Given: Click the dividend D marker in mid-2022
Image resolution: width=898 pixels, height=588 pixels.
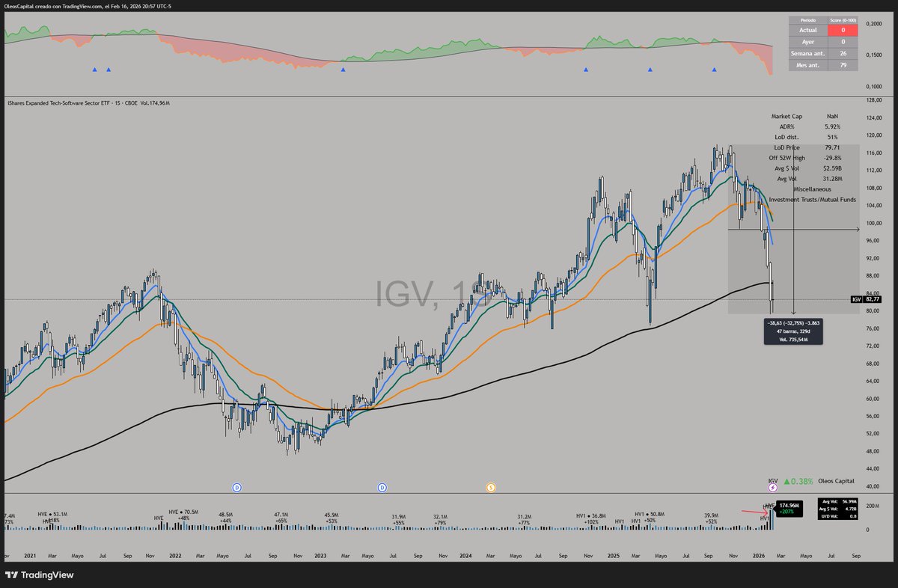Looking at the screenshot, I should click(236, 487).
